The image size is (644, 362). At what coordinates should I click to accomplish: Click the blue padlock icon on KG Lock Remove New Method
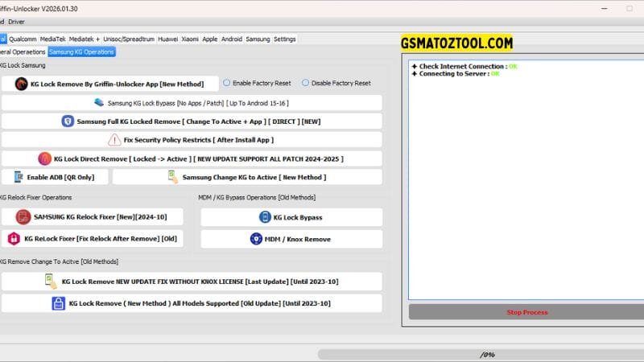pos(58,303)
